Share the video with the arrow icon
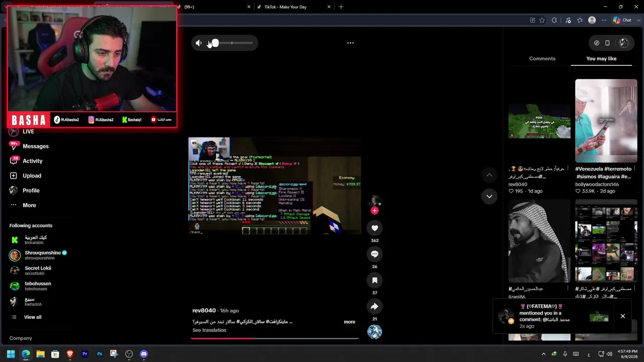Image resolution: width=644 pixels, height=362 pixels. tap(374, 307)
